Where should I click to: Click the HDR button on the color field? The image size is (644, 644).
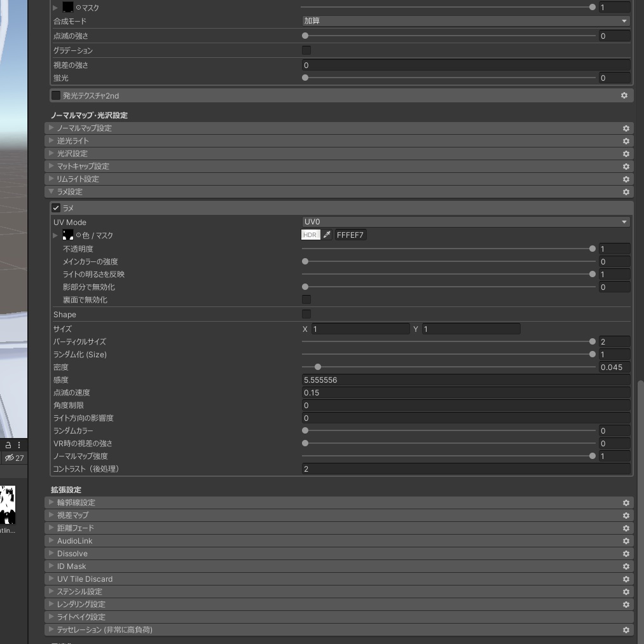(x=310, y=235)
